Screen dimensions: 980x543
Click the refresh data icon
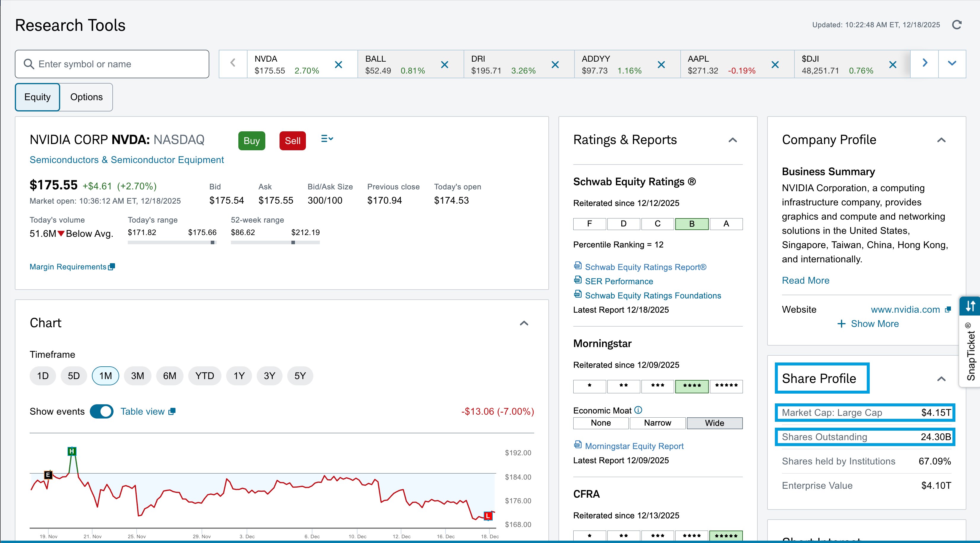[x=956, y=25]
